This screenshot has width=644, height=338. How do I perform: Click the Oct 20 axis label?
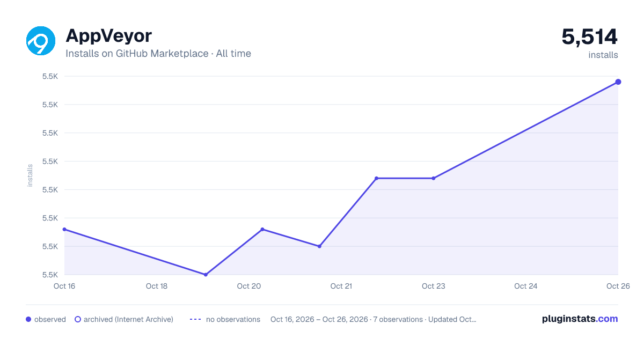[x=249, y=286]
